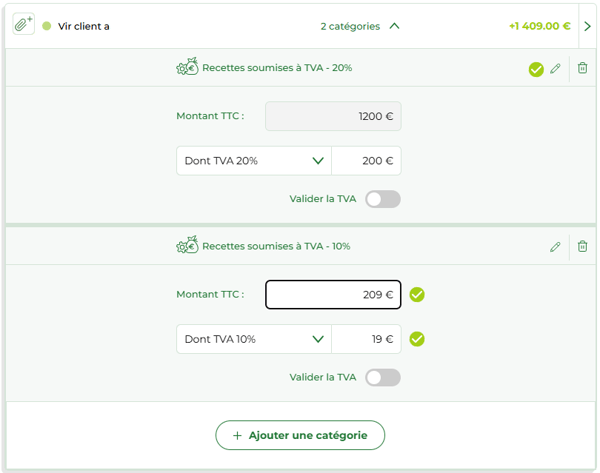Screen dimensions: 600x473
Task: Delete the TVA 20% category
Action: pos(583,68)
